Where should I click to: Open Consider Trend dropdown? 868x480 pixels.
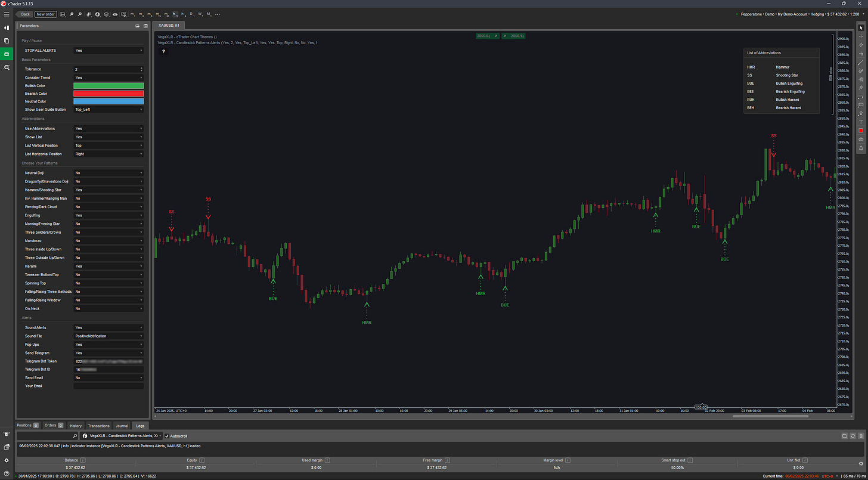108,78
